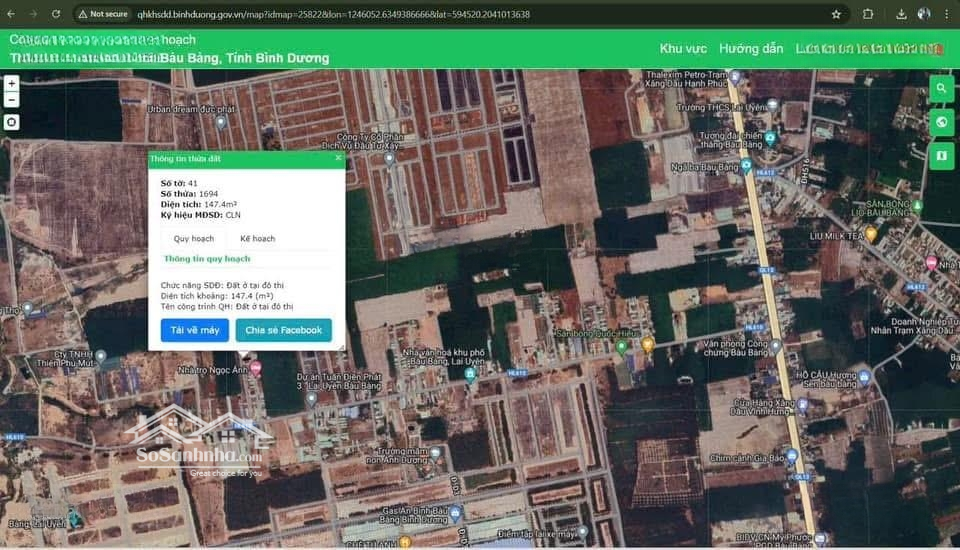Open the map layers panel icon

(941, 157)
